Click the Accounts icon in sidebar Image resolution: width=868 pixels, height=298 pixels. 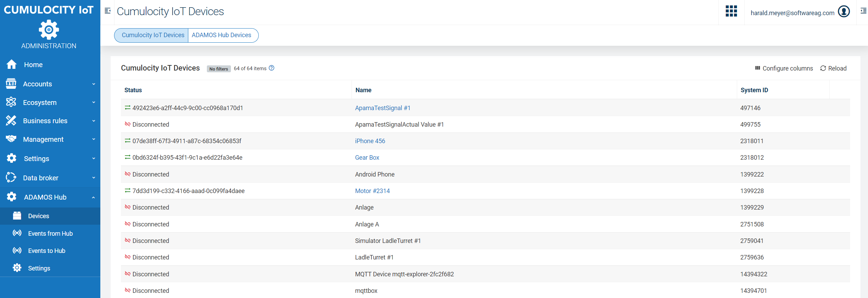coord(11,84)
